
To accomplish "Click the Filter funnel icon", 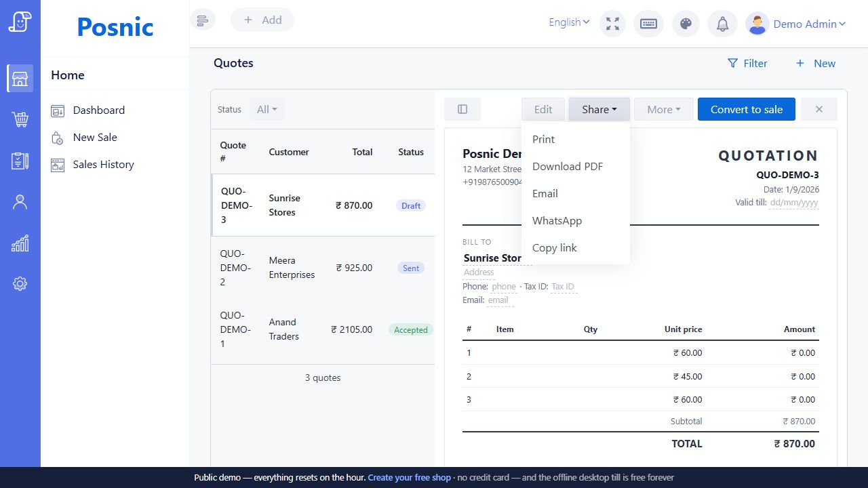I will point(732,63).
